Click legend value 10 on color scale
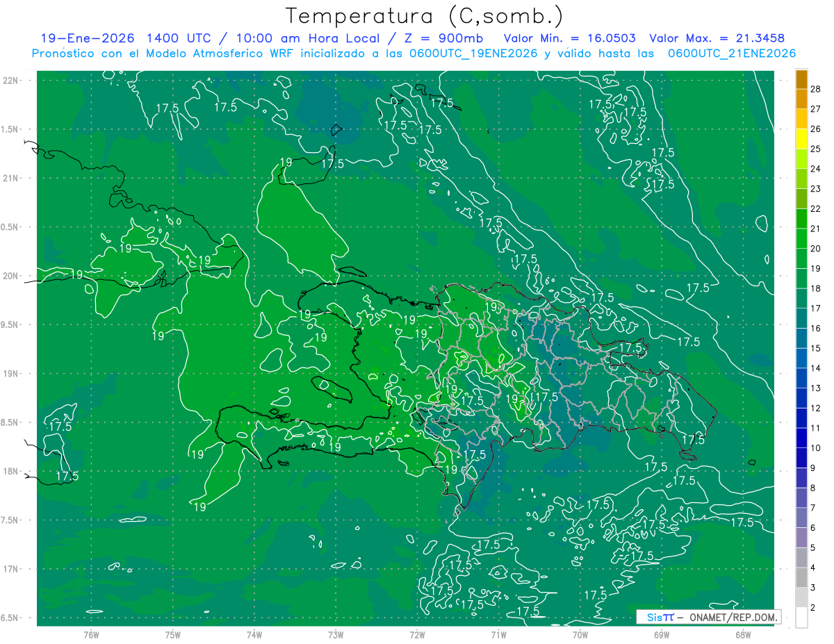Screen dimensions: 834x644 pos(815,447)
